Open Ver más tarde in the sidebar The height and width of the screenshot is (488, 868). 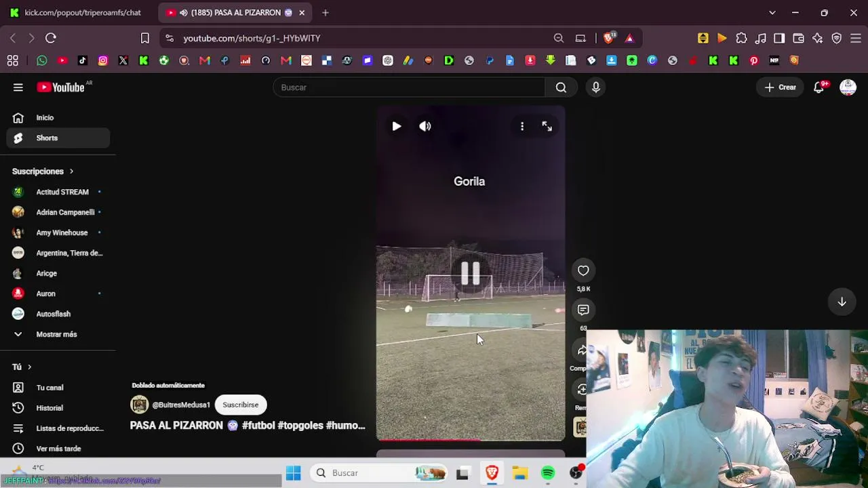58,449
